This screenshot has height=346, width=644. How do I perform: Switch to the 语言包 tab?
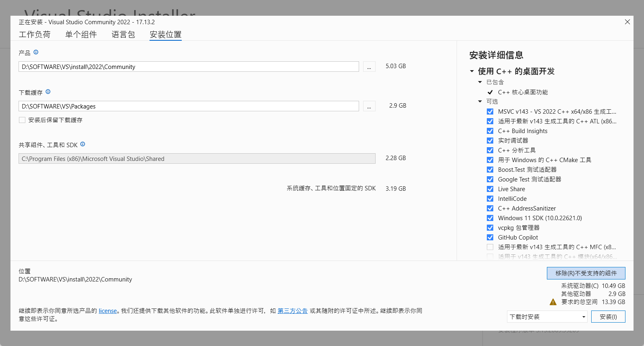point(123,35)
